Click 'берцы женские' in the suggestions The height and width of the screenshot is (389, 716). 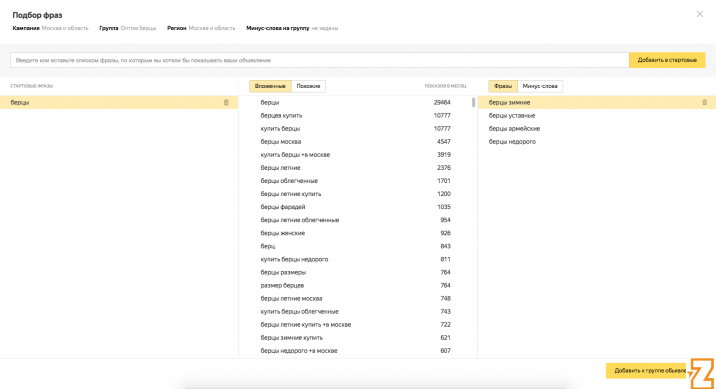[283, 233]
